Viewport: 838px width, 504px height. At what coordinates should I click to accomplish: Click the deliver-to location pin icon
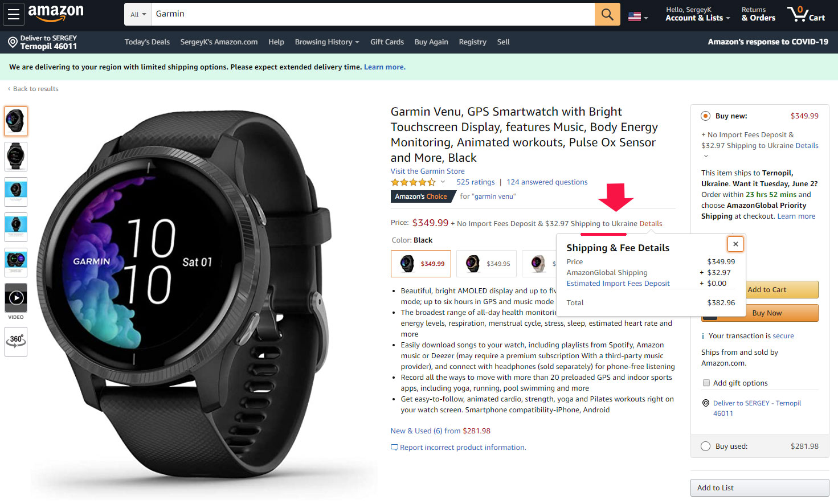(13, 42)
